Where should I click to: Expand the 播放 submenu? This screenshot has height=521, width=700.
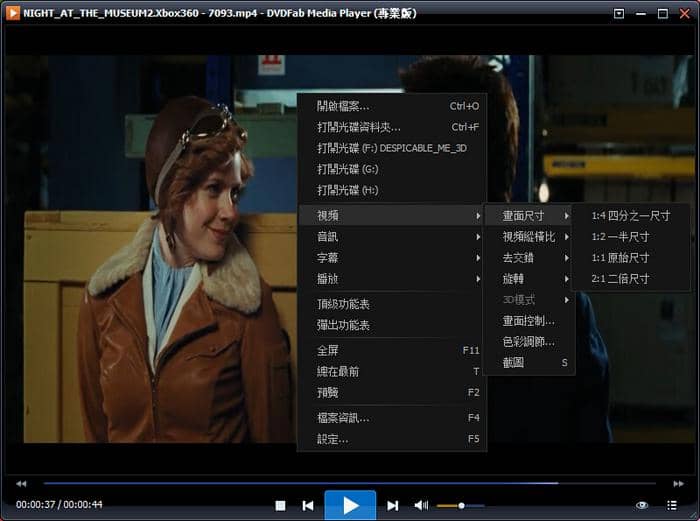click(x=392, y=279)
